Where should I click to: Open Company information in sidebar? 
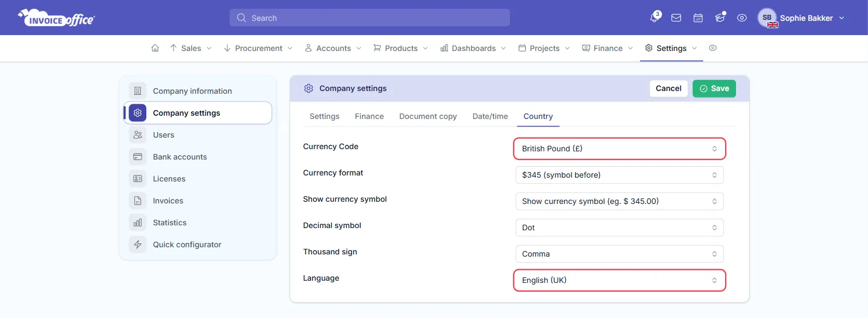coord(198,91)
